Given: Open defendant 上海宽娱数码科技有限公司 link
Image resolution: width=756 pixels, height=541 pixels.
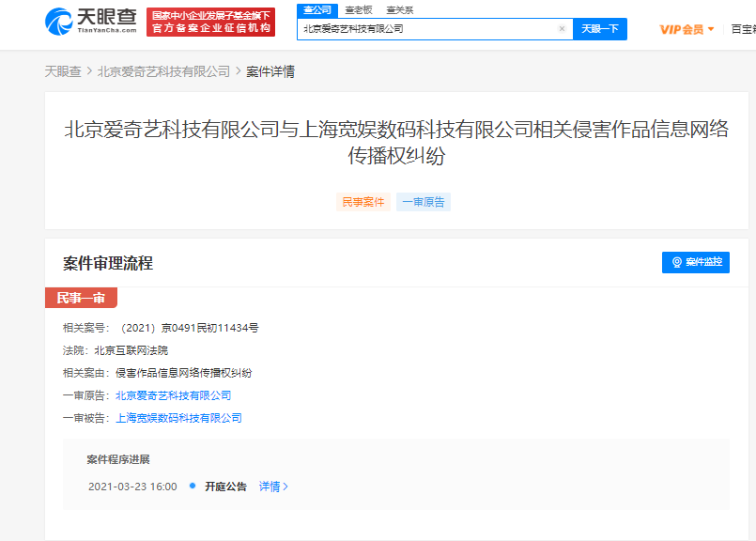Looking at the screenshot, I should pos(178,418).
